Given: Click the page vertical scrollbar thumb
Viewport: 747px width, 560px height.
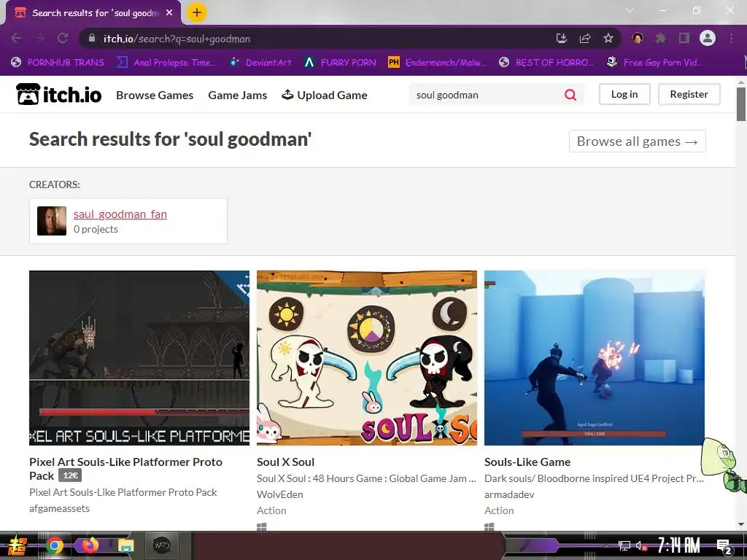Looking at the screenshot, I should pos(741,104).
